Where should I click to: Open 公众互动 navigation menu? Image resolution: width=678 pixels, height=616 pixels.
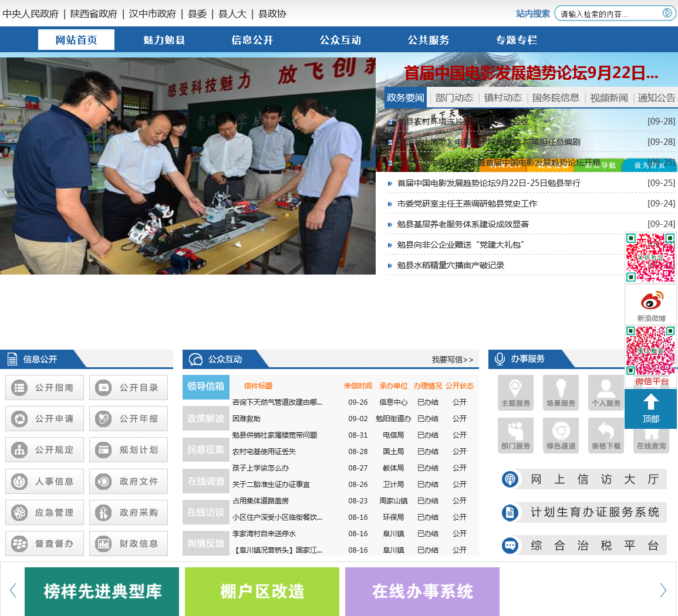[340, 40]
